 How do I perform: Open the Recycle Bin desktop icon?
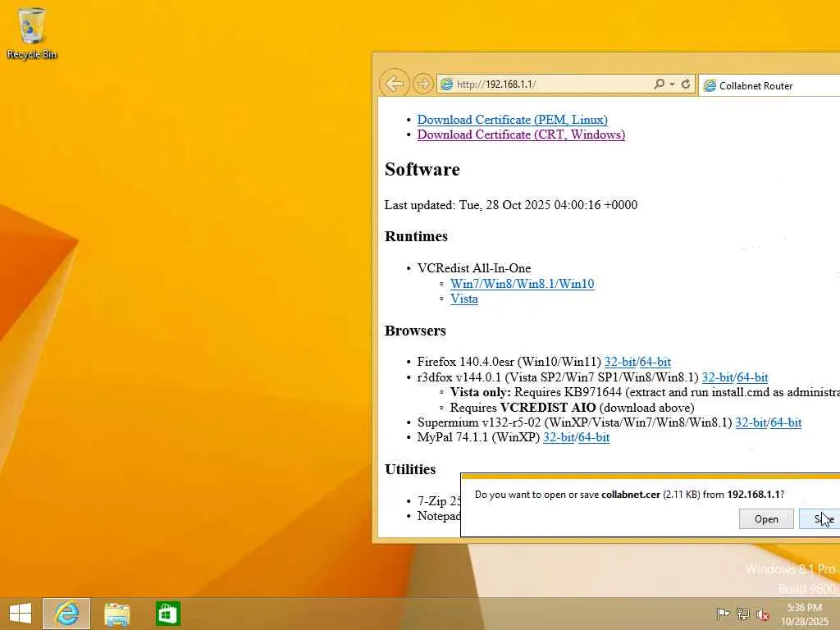pyautogui.click(x=32, y=33)
